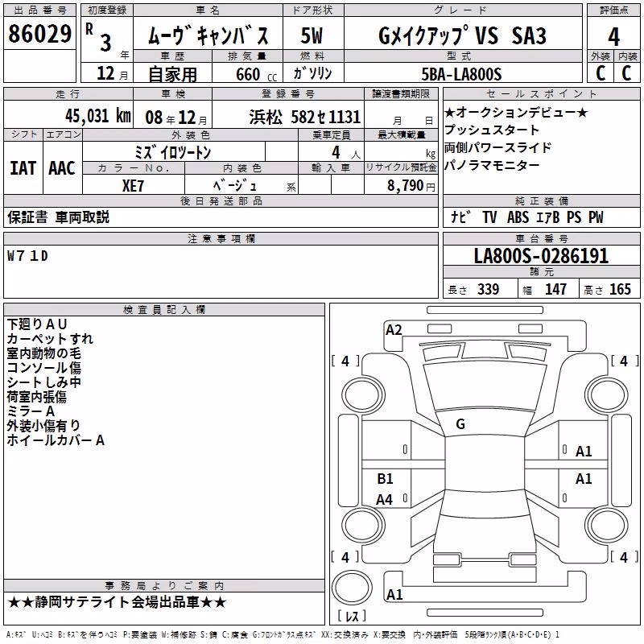
Task: Click door type 5W
Action: pyautogui.click(x=312, y=35)
